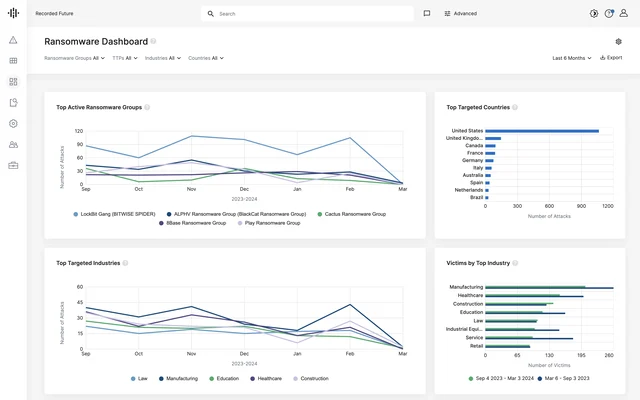The height and width of the screenshot is (400, 640).
Task: Open the notes search icon in sidebar
Action: [x=13, y=102]
